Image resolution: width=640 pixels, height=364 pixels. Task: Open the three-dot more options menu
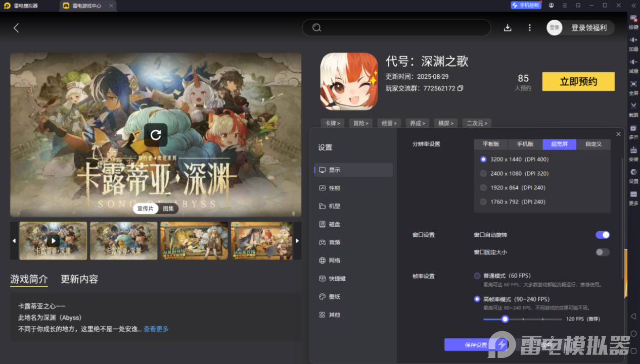(x=529, y=28)
